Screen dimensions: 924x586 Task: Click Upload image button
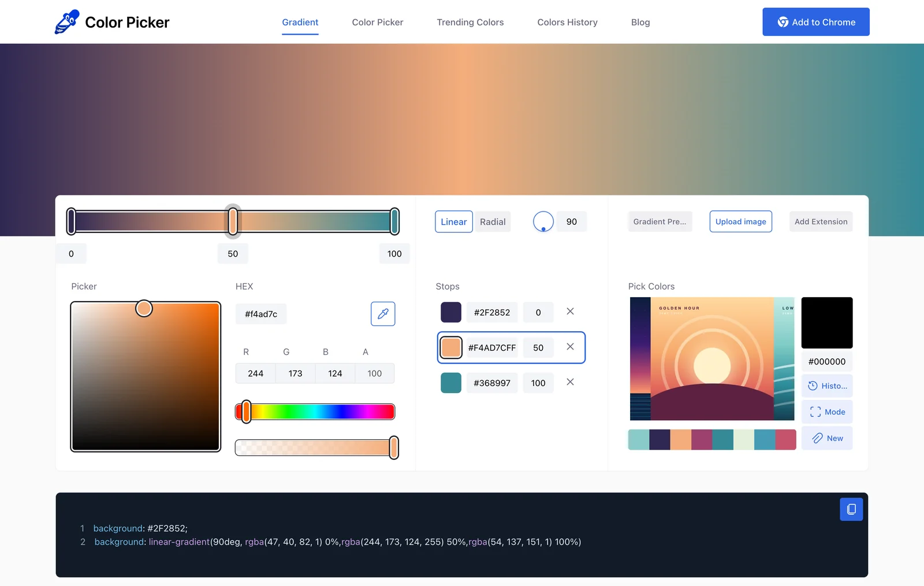pos(741,222)
